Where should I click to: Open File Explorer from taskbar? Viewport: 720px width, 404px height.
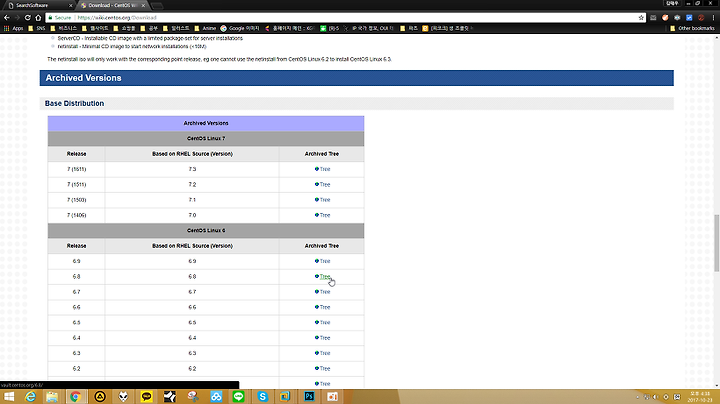coord(52,397)
